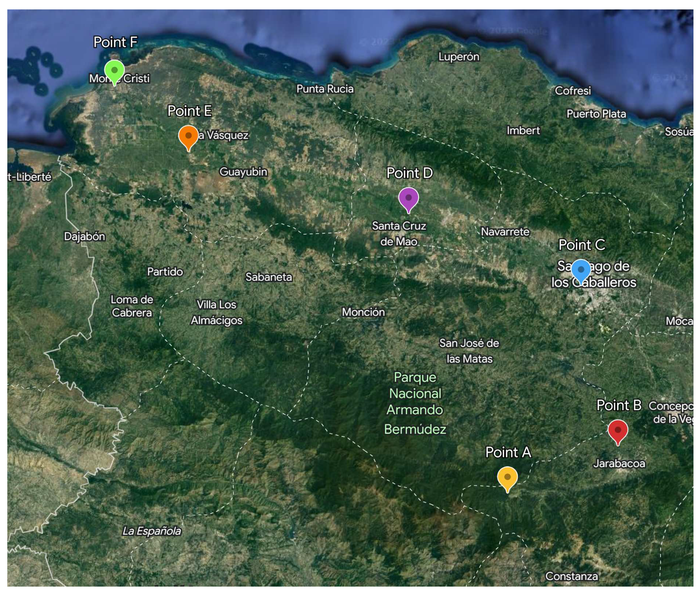
Task: Click the Dajabón town label
Action: tap(84, 236)
